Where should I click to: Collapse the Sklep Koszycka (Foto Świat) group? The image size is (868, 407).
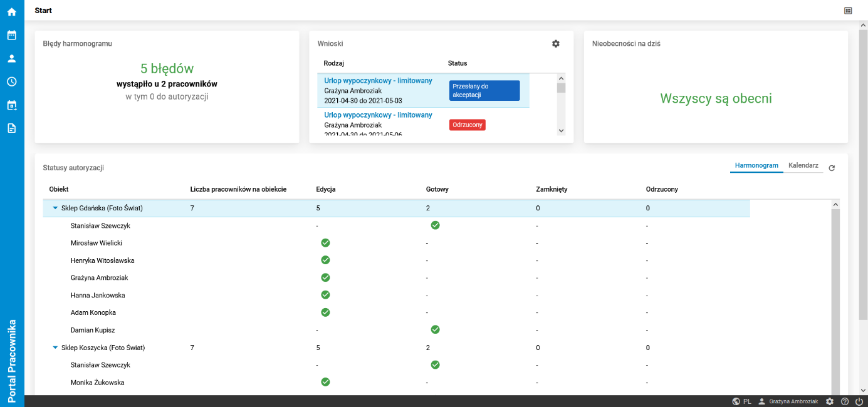tap(55, 348)
